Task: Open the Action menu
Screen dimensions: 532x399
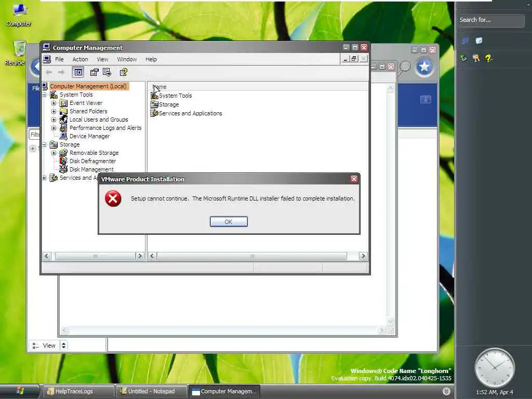Action: [80, 59]
